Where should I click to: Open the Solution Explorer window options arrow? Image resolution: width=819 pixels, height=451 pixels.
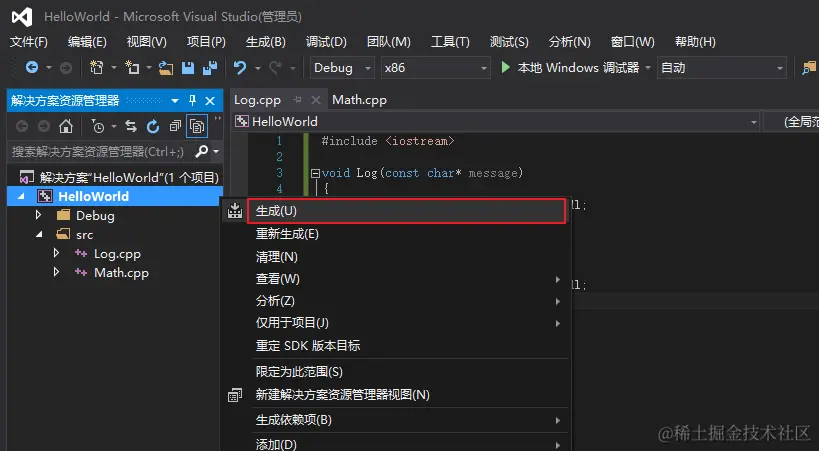[175, 100]
